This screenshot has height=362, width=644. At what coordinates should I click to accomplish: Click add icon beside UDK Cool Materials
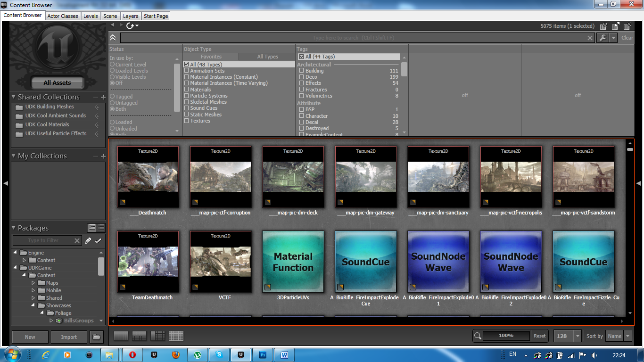click(97, 125)
